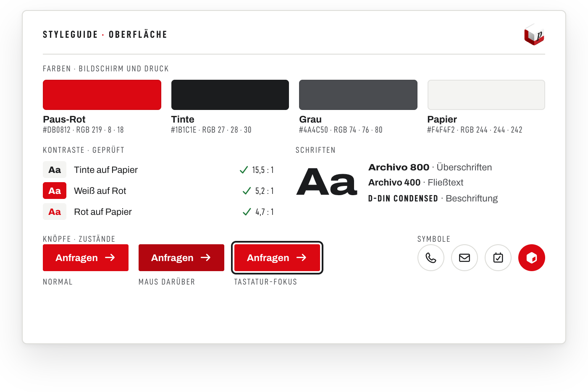Click the Archivo 400 Fließtext line
Viewport: 588px width, 392px height.
(x=416, y=183)
